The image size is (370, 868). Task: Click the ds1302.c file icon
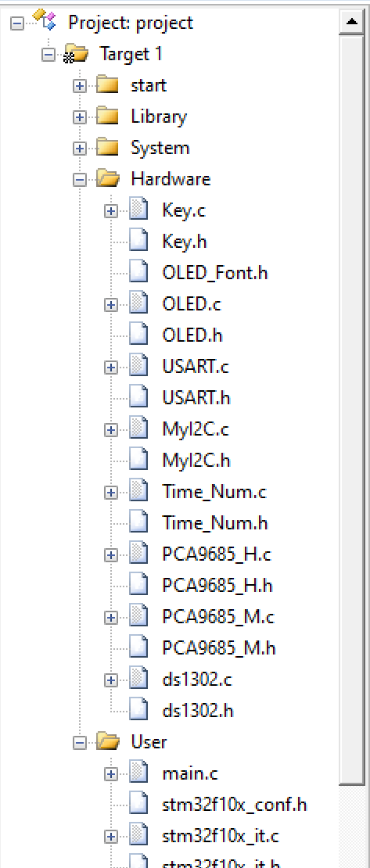click(138, 679)
